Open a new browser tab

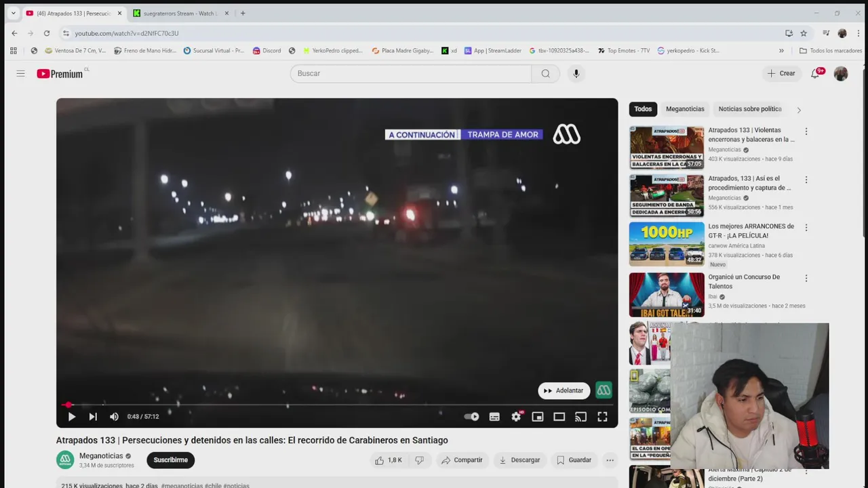click(243, 13)
